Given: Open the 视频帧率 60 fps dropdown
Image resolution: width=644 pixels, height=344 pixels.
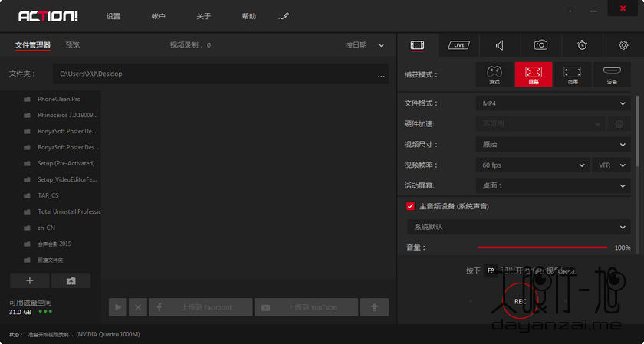Looking at the screenshot, I should coord(533,165).
